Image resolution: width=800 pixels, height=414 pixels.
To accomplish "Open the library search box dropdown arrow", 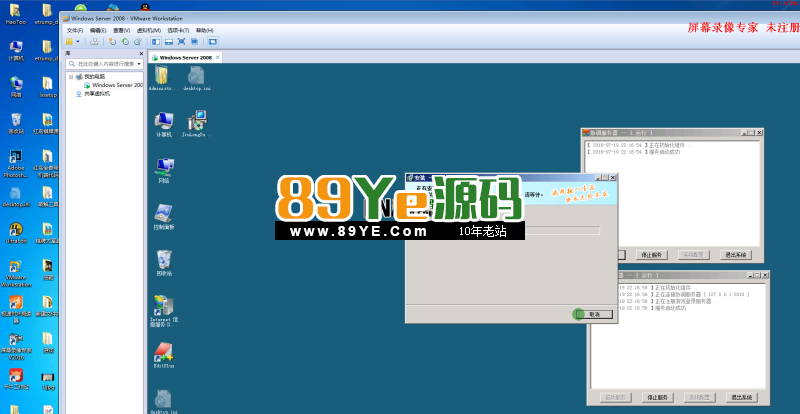I will 140,63.
